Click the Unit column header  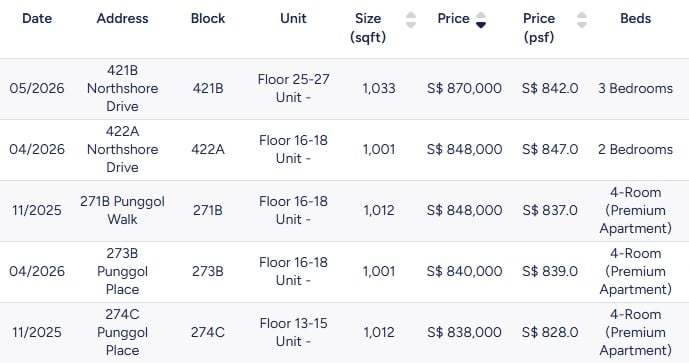tap(294, 18)
